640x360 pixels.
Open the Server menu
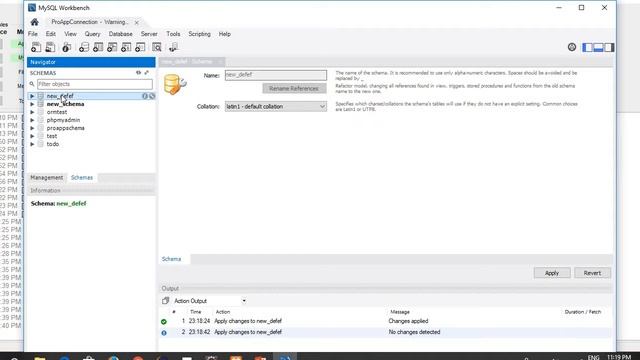tap(149, 34)
